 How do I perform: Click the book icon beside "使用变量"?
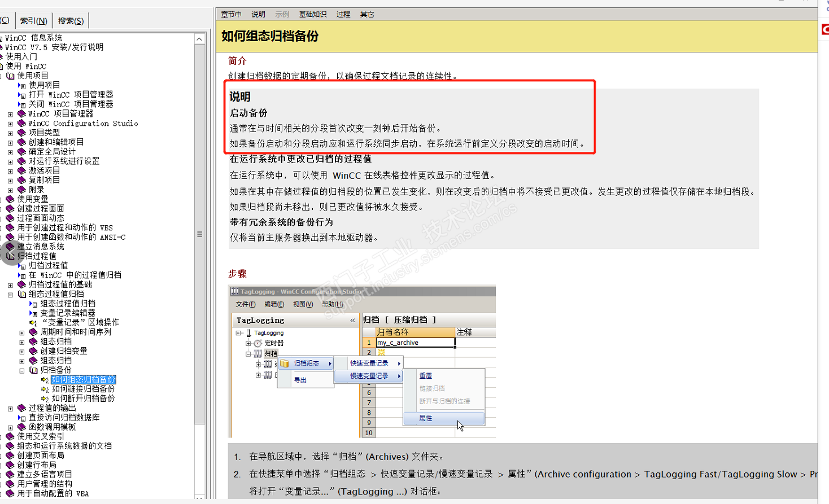click(10, 199)
